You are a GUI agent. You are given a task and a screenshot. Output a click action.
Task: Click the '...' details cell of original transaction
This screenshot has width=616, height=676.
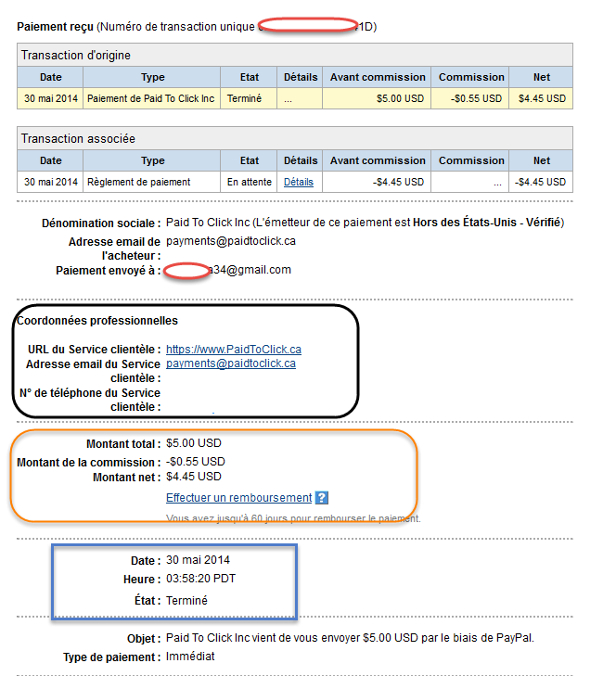tap(300, 98)
